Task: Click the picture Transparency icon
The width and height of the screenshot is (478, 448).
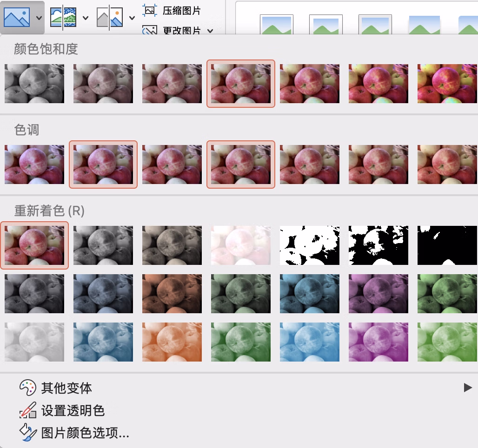Action: coord(110,18)
